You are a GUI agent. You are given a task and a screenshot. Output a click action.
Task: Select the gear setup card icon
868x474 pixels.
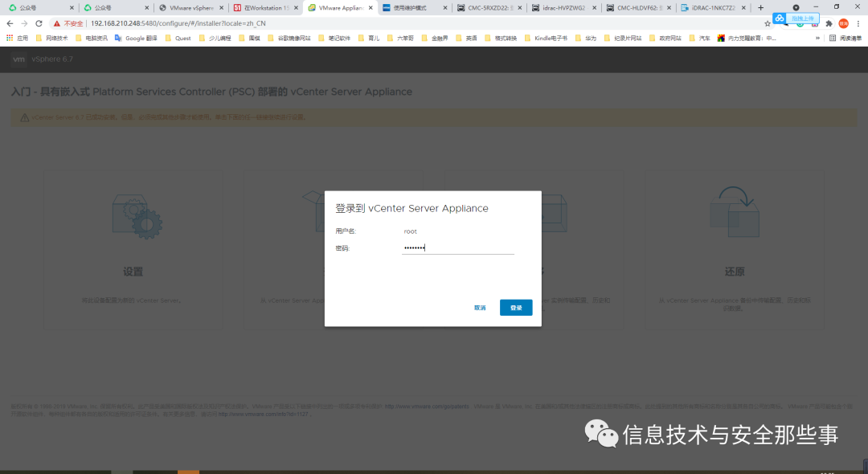click(137, 216)
